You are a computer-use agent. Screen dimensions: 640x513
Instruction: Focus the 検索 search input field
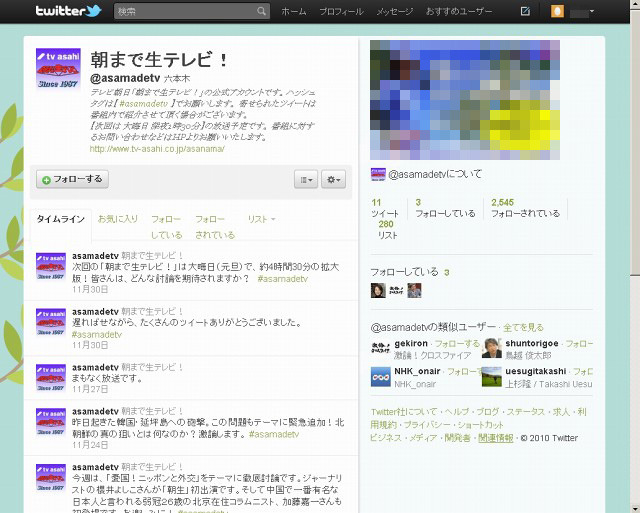tap(191, 11)
